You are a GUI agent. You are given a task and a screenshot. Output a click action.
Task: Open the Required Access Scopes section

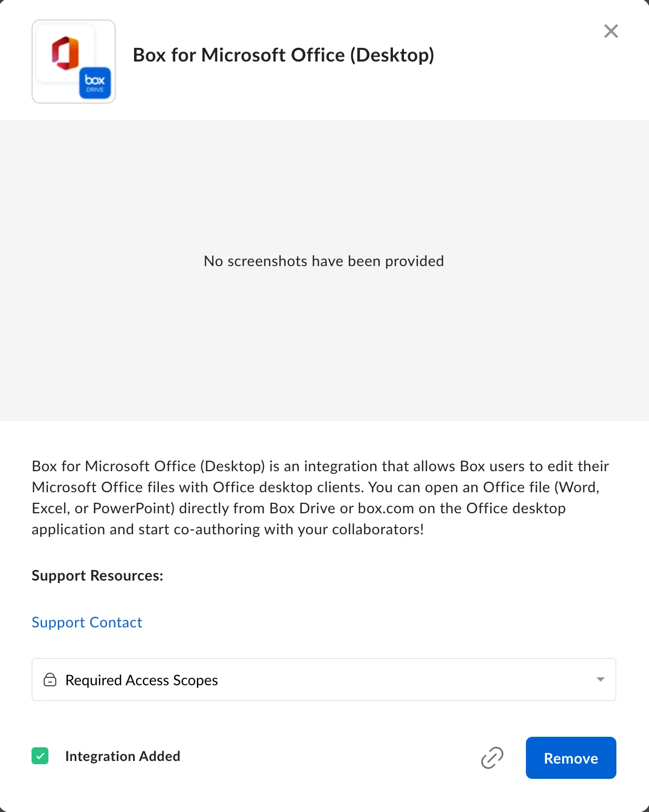coord(324,679)
